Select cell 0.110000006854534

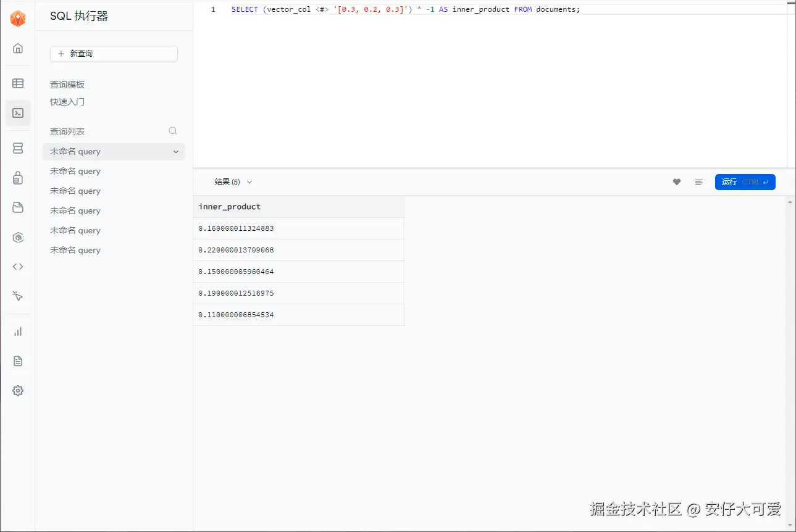(299, 315)
